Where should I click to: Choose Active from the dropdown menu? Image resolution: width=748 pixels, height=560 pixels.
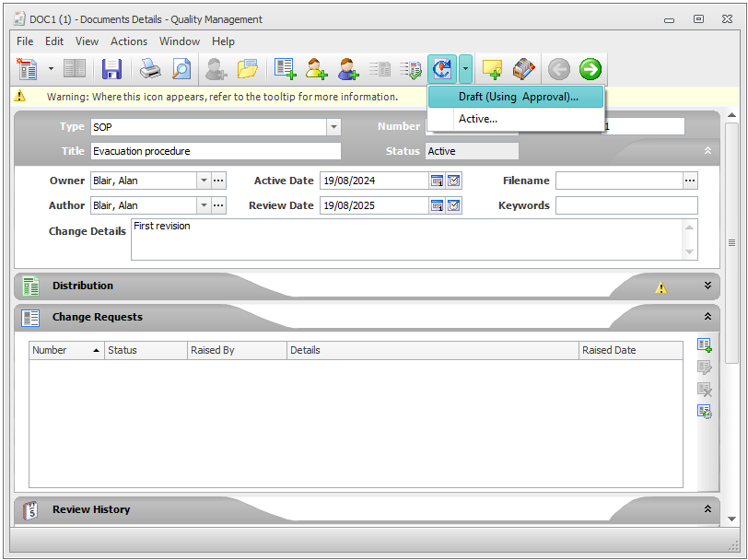478,119
